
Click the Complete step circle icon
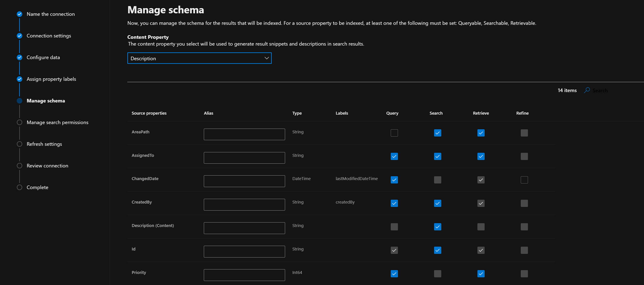pyautogui.click(x=19, y=187)
